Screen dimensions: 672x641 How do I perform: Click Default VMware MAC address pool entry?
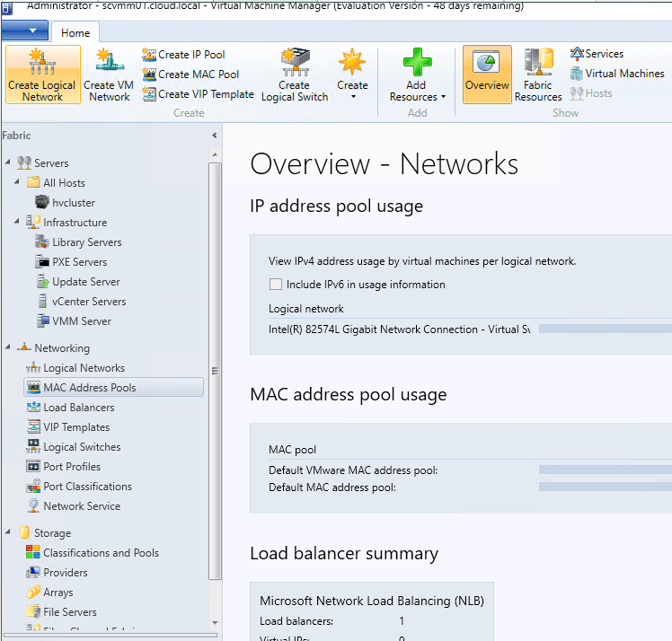pos(353,470)
